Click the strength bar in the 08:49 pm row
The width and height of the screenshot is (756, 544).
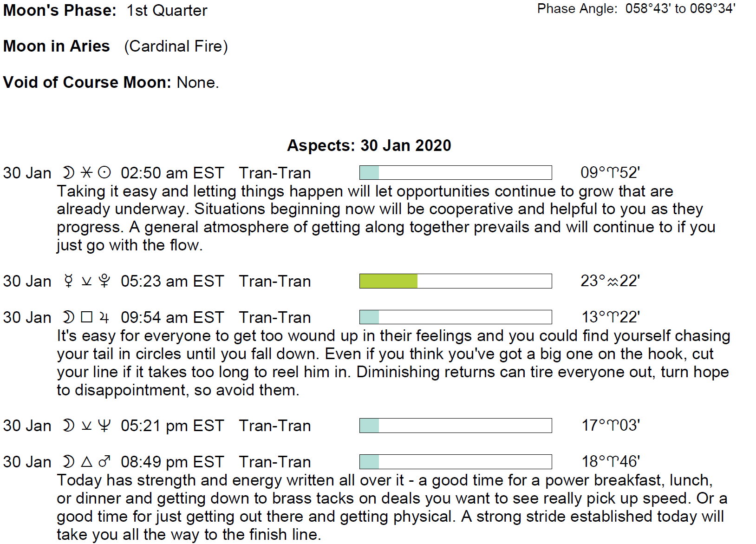455,462
